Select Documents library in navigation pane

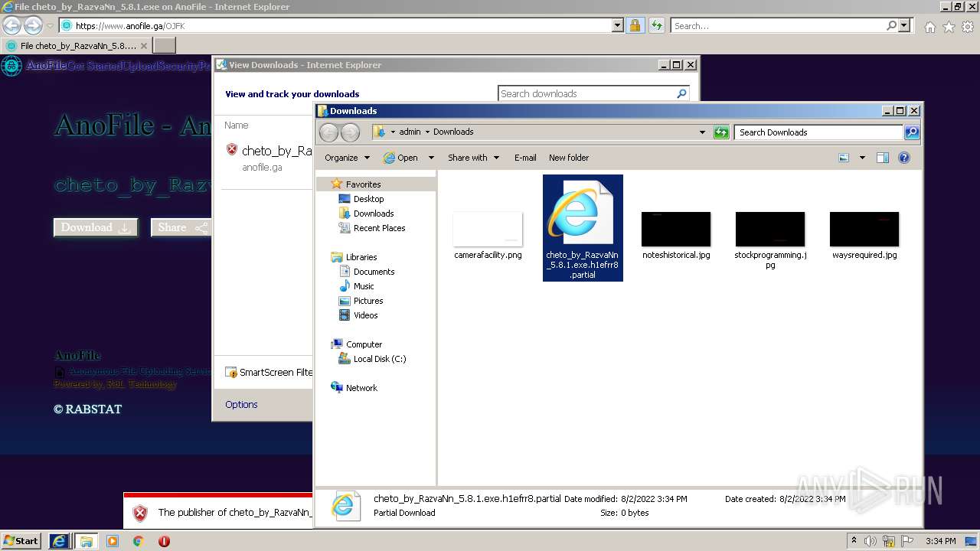tap(374, 272)
